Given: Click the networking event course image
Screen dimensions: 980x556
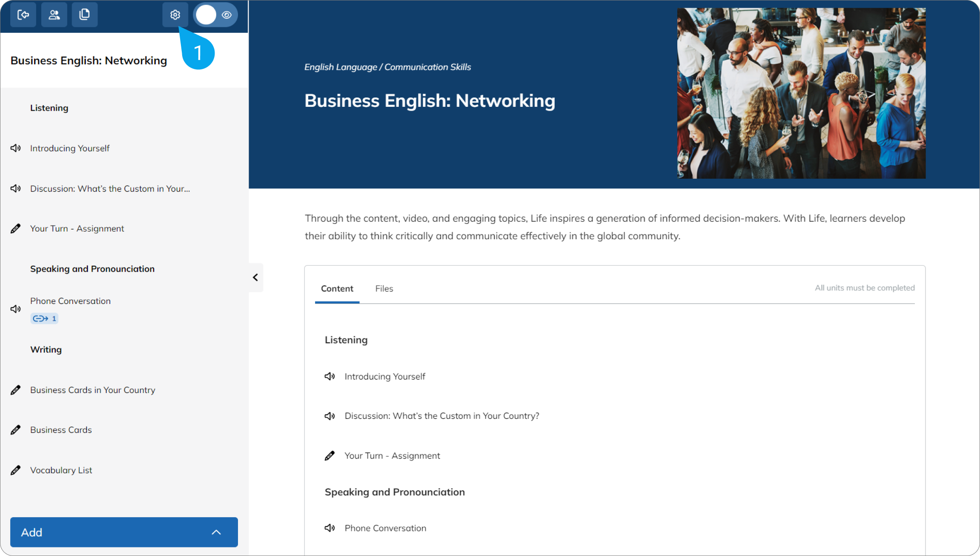Looking at the screenshot, I should point(801,93).
